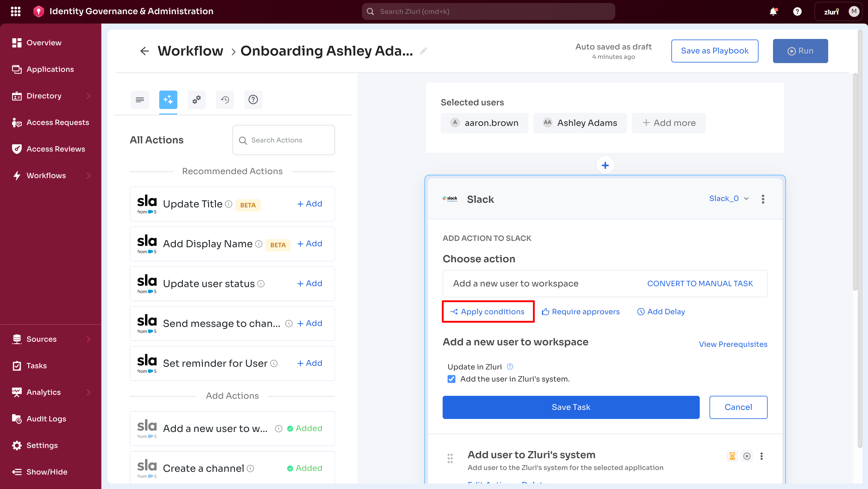
Task: Open the help question mark icon above All Actions
Action: 253,100
